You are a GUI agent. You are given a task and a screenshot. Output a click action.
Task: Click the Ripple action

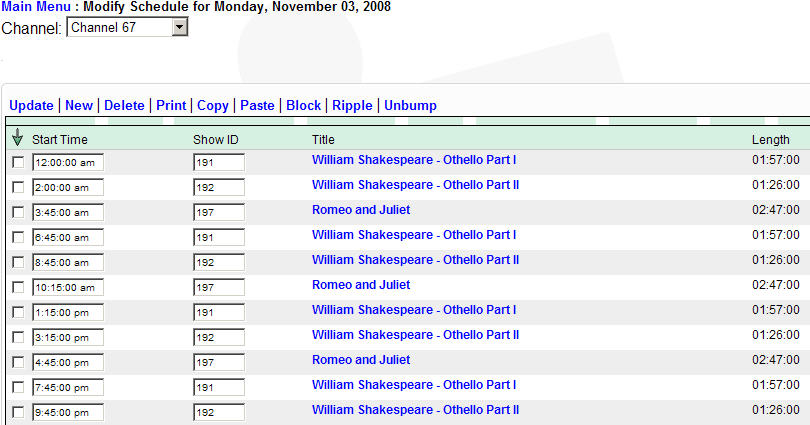click(352, 105)
